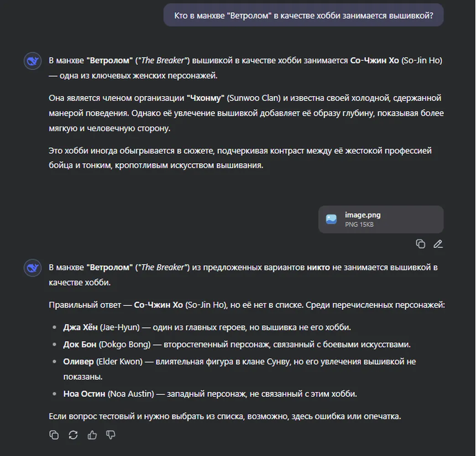
Task: Select the Док Бон bullet item
Action: pos(237,344)
